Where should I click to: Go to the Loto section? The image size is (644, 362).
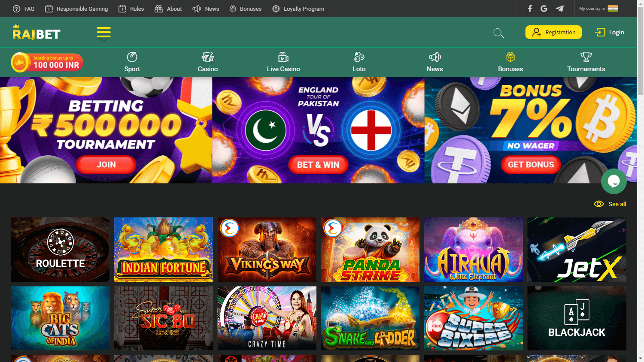coord(359,62)
